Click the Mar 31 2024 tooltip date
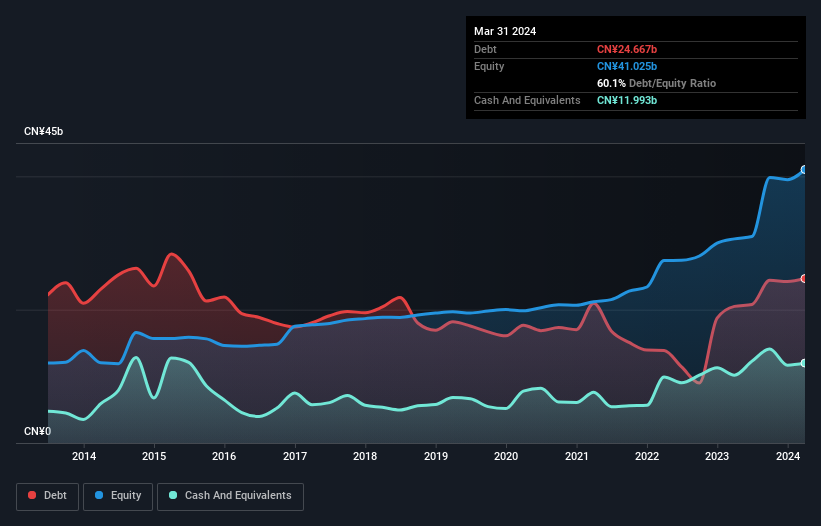The height and width of the screenshot is (526, 821). click(x=505, y=31)
